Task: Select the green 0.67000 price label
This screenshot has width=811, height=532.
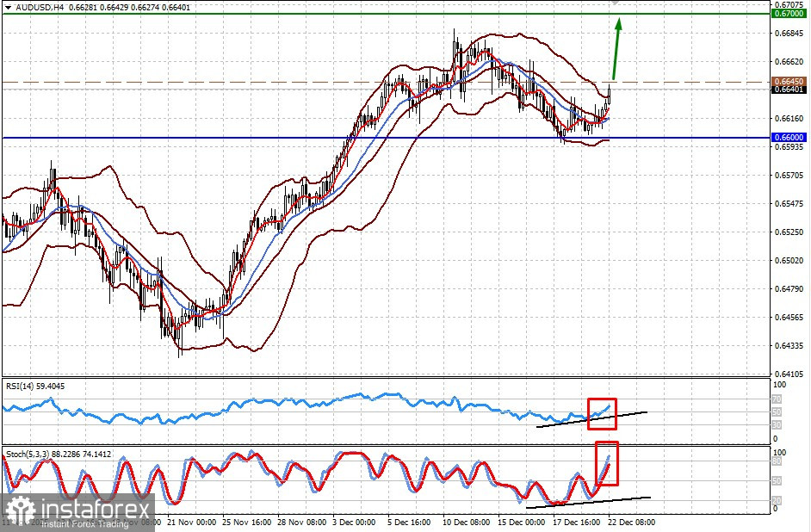Action: coord(789,14)
